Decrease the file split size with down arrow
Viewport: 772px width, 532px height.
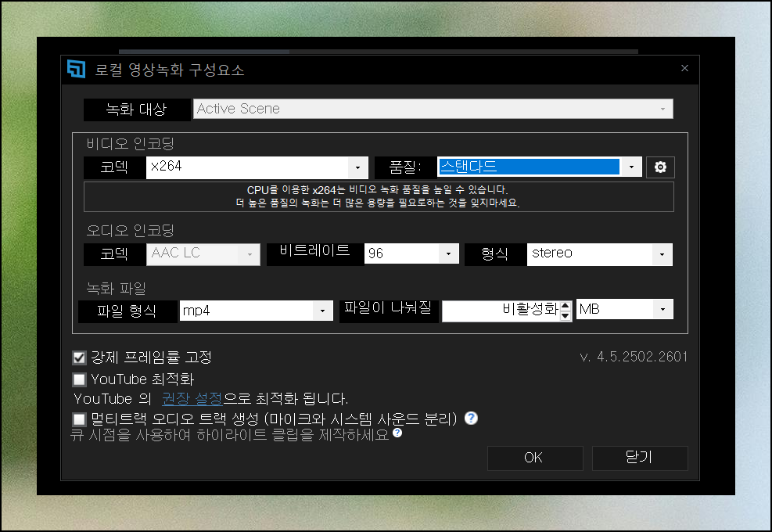[566, 316]
